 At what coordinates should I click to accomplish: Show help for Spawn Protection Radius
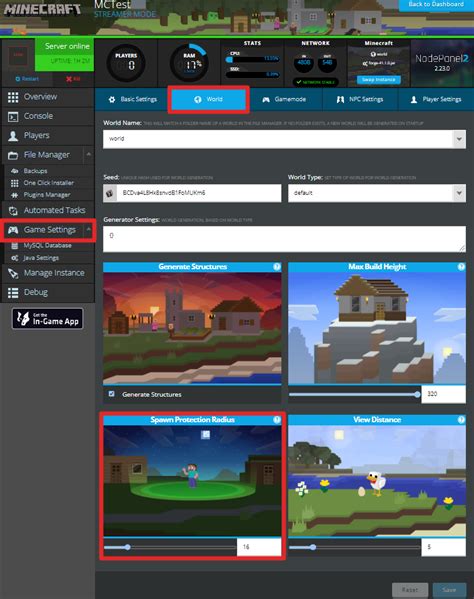point(277,420)
